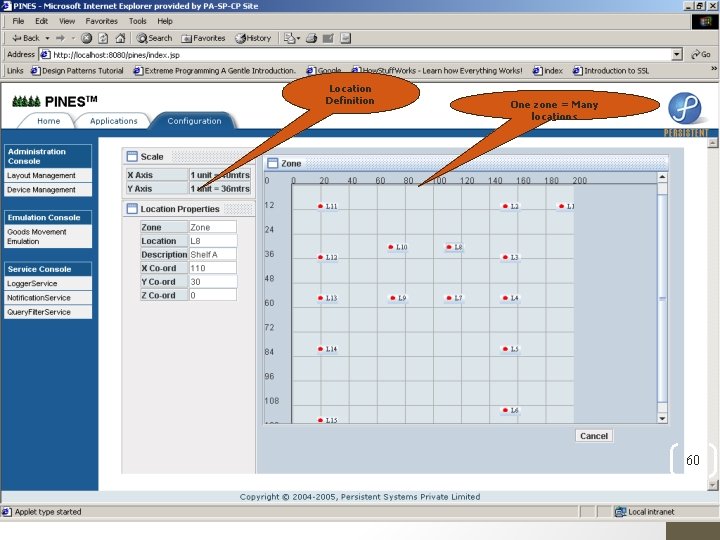Click the Discuss icon in toolbar
The width and height of the screenshot is (720, 540).
[x=346, y=38]
